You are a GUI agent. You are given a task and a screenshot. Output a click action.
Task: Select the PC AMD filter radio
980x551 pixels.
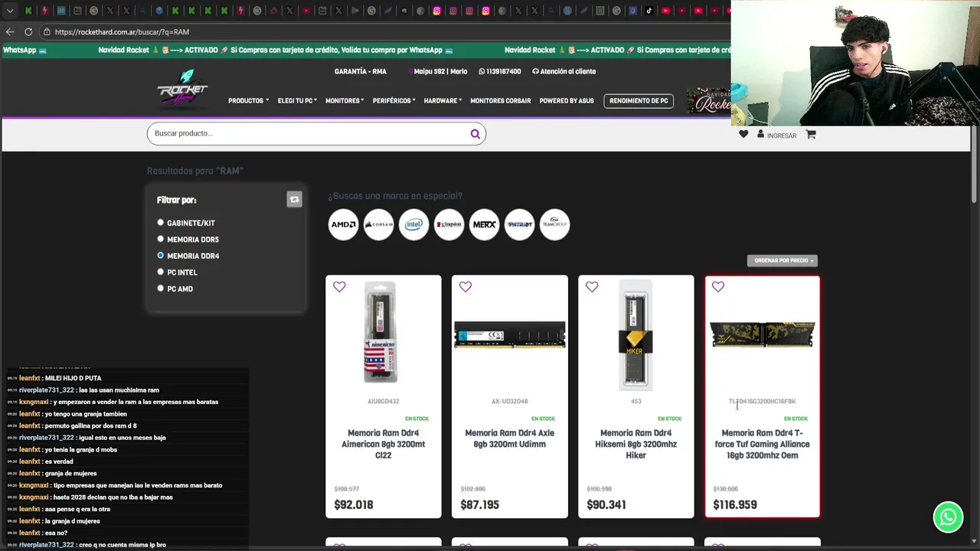[x=160, y=289]
